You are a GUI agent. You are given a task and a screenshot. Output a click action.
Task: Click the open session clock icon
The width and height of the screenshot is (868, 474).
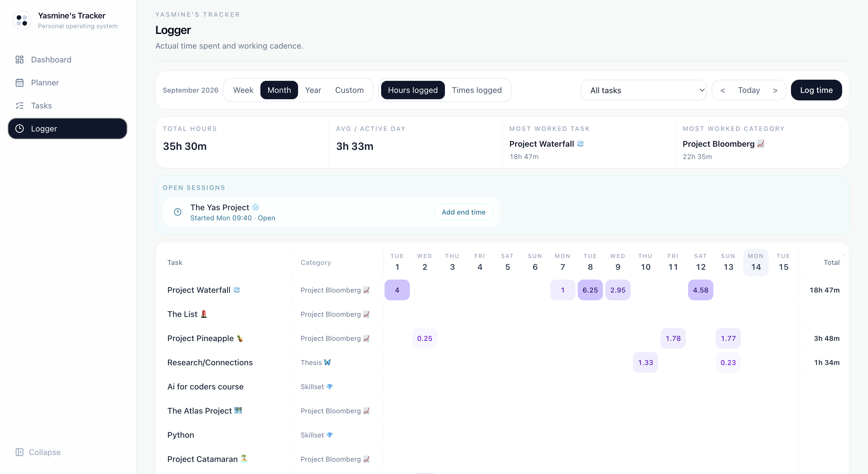[x=178, y=212]
